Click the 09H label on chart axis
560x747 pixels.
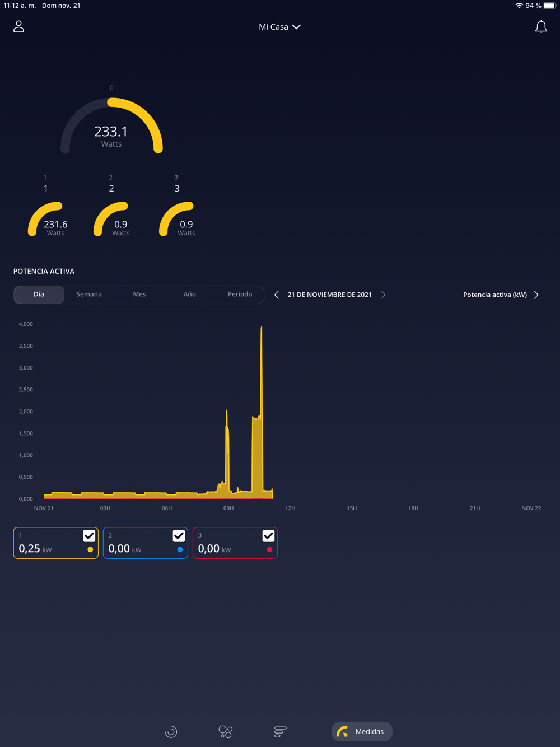228,508
